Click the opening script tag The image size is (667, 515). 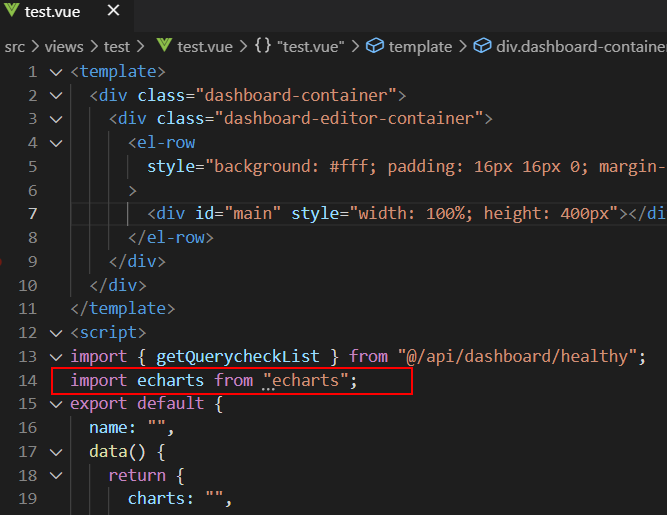[108, 332]
